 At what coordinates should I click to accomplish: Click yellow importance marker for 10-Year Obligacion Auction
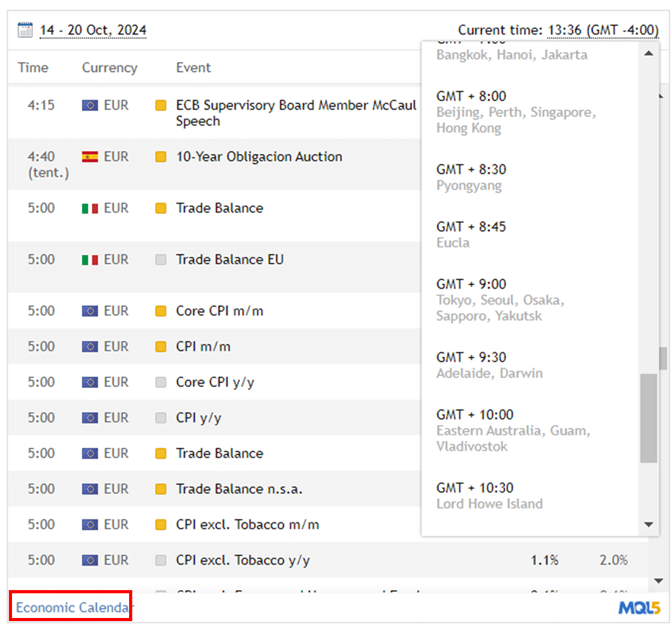coord(161,156)
